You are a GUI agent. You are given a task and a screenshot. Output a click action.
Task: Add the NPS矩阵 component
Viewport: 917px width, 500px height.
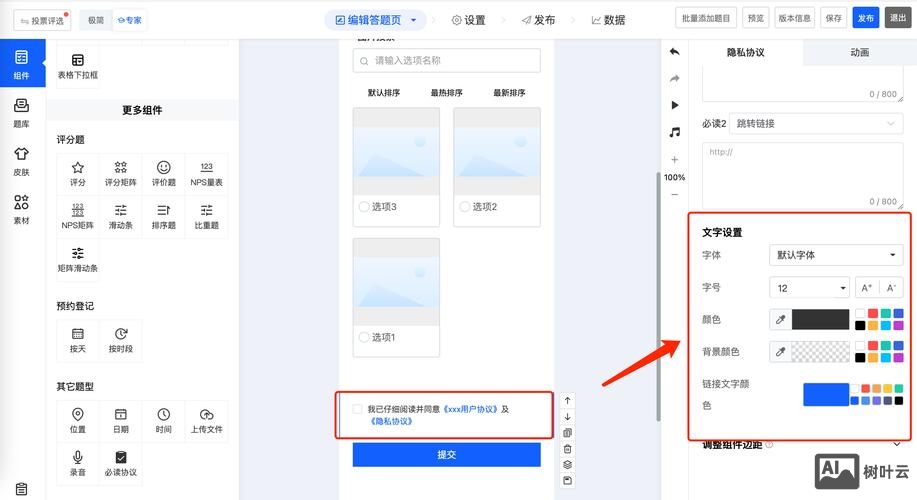click(78, 216)
